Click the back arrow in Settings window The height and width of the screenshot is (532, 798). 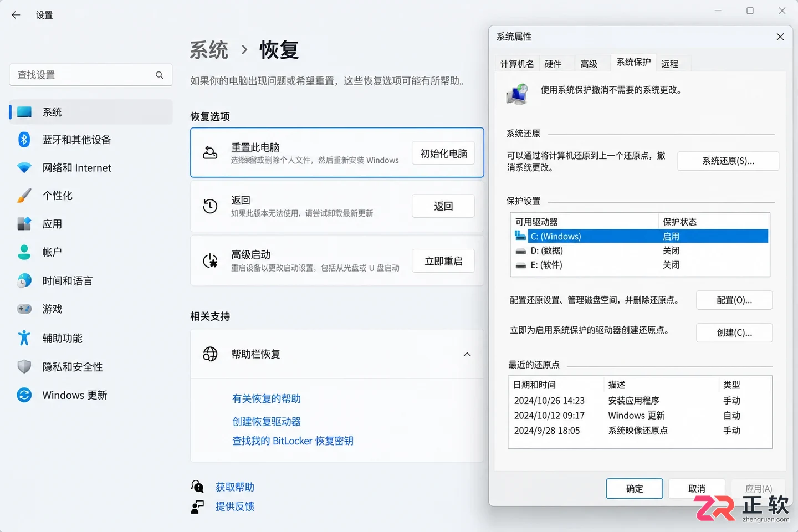pyautogui.click(x=16, y=15)
